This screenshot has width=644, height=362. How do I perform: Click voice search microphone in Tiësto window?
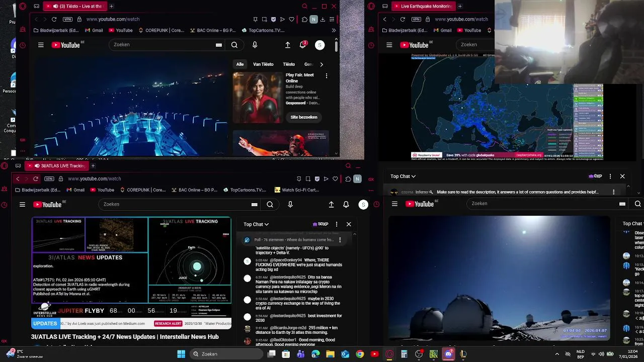coord(255,45)
